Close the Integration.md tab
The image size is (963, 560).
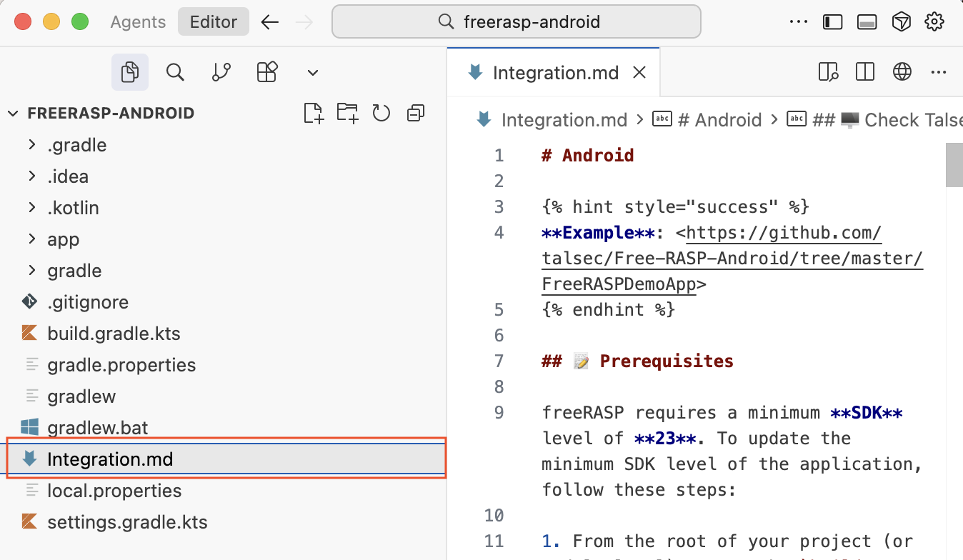pyautogui.click(x=640, y=72)
